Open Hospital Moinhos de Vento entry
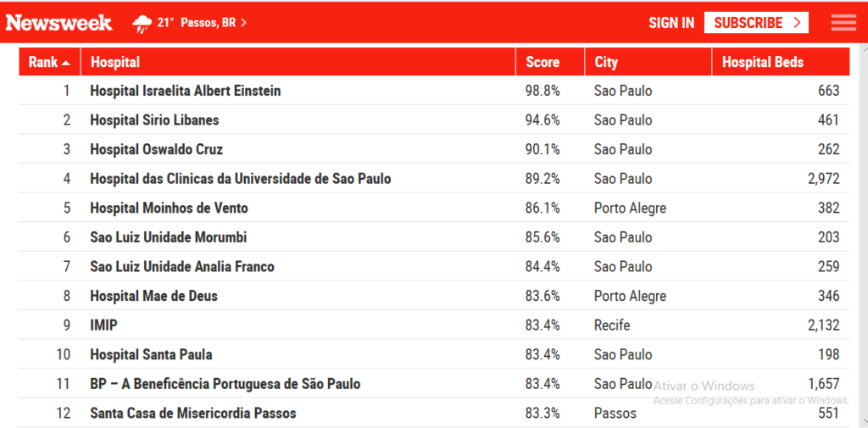Image resolution: width=868 pixels, height=428 pixels. pos(169,208)
